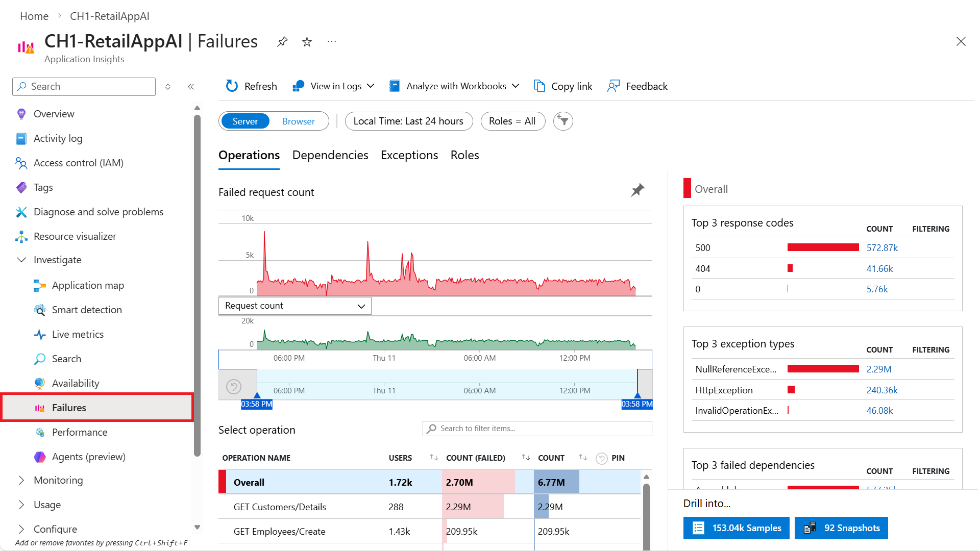
Task: Collapse the sidebar with double-chevron icon
Action: 191,87
